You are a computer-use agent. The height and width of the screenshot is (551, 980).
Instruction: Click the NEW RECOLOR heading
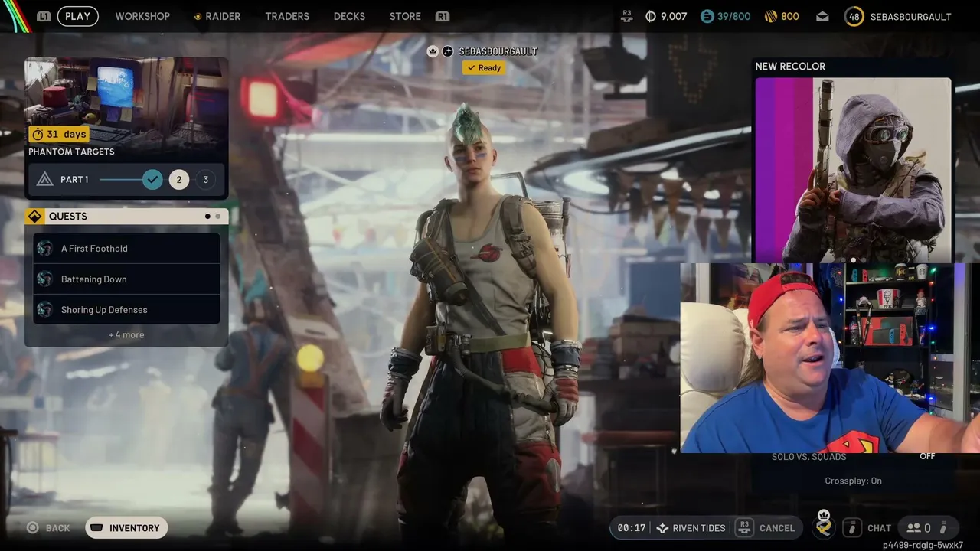(x=790, y=67)
